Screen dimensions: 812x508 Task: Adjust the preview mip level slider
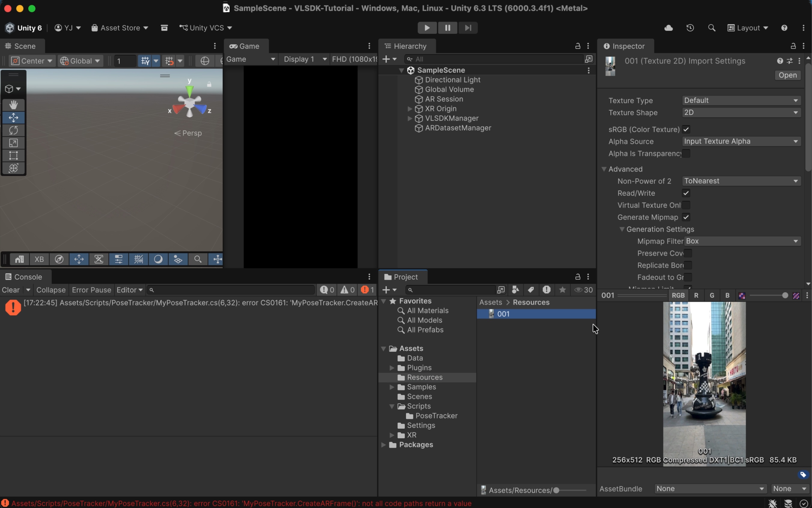(x=784, y=296)
